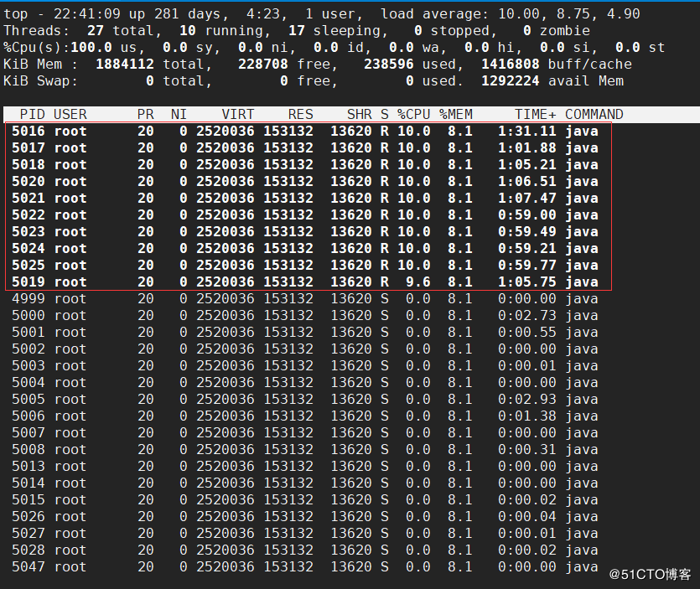Click the RES column header
The height and width of the screenshot is (589, 700).
(x=300, y=114)
